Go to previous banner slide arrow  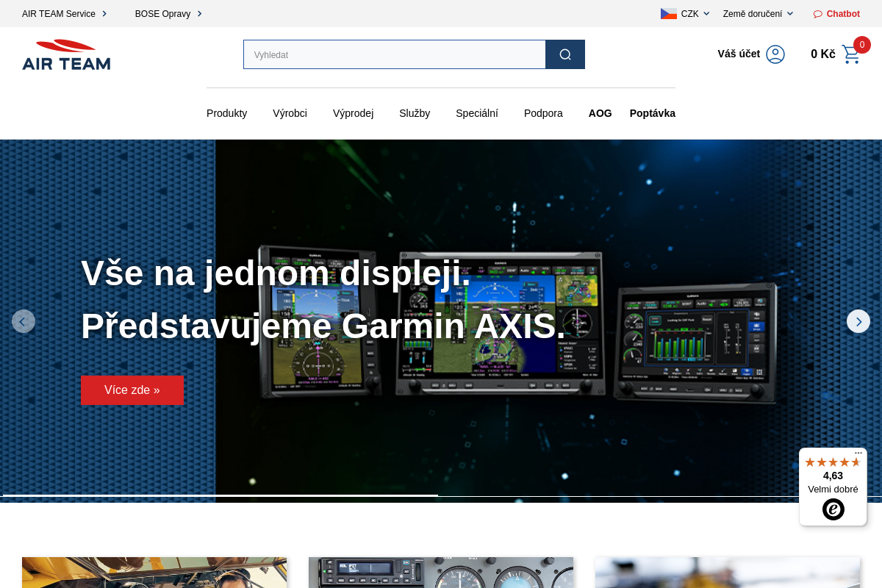coord(23,321)
